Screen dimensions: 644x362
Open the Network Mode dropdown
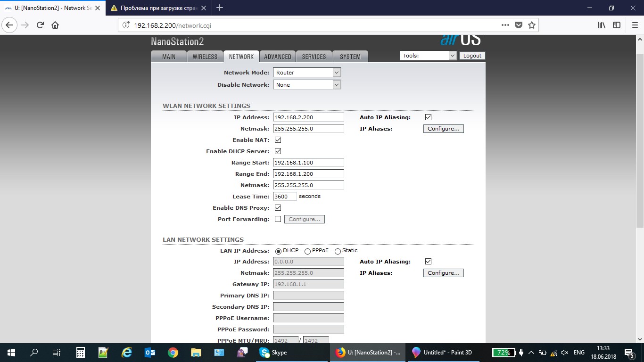tap(307, 73)
